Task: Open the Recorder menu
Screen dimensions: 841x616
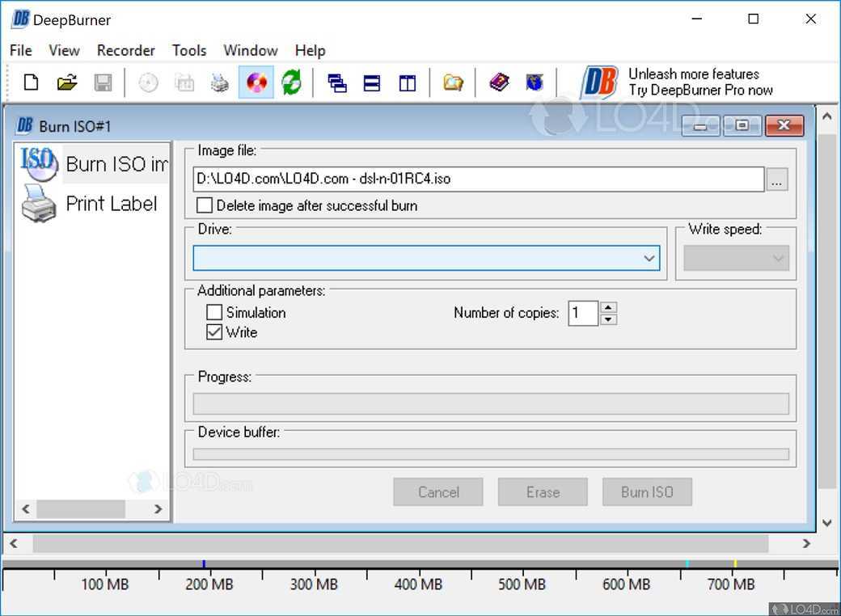Action: (x=125, y=50)
